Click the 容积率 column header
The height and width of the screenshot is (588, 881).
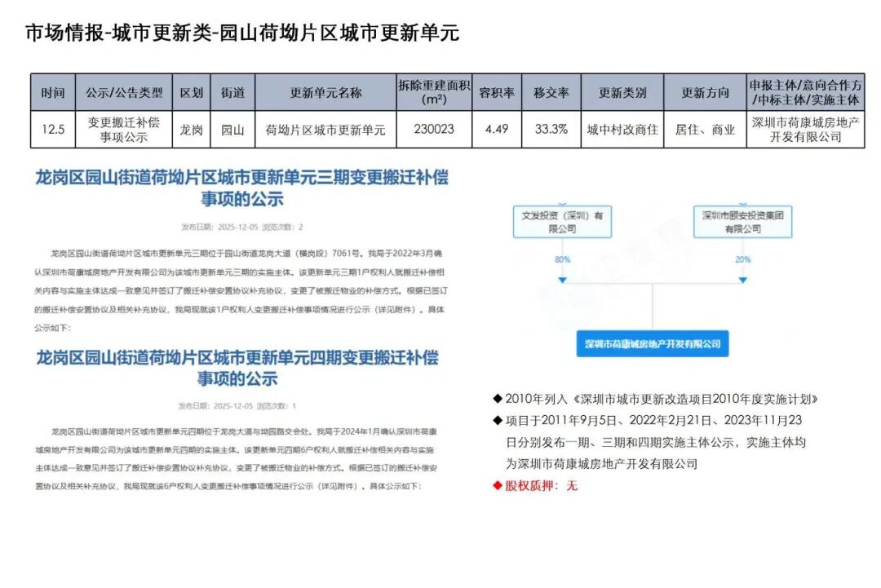(496, 93)
